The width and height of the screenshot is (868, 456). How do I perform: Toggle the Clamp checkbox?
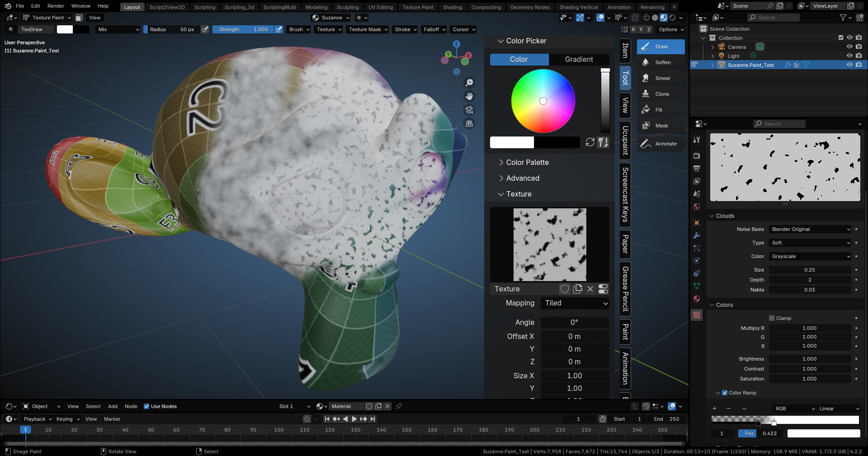[x=772, y=318]
